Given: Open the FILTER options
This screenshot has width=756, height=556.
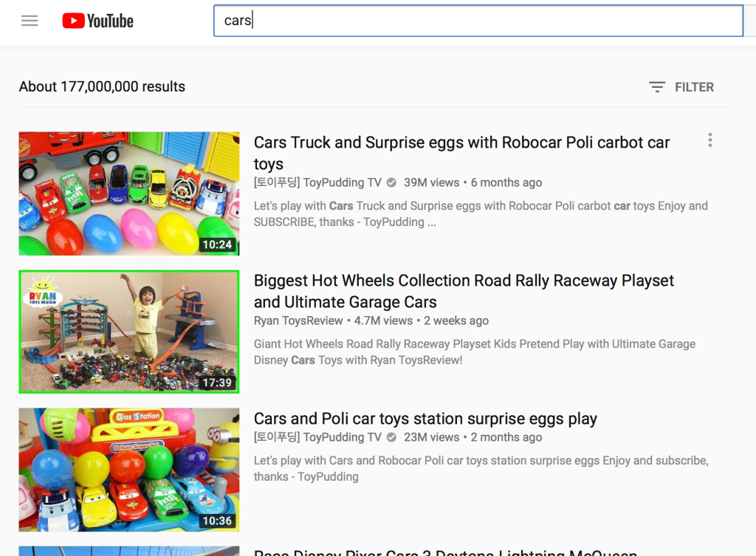Looking at the screenshot, I should [x=681, y=87].
